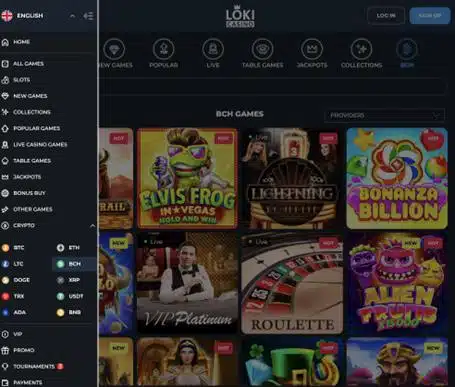
Task: Launch Alien Fruits game
Action: (397, 283)
